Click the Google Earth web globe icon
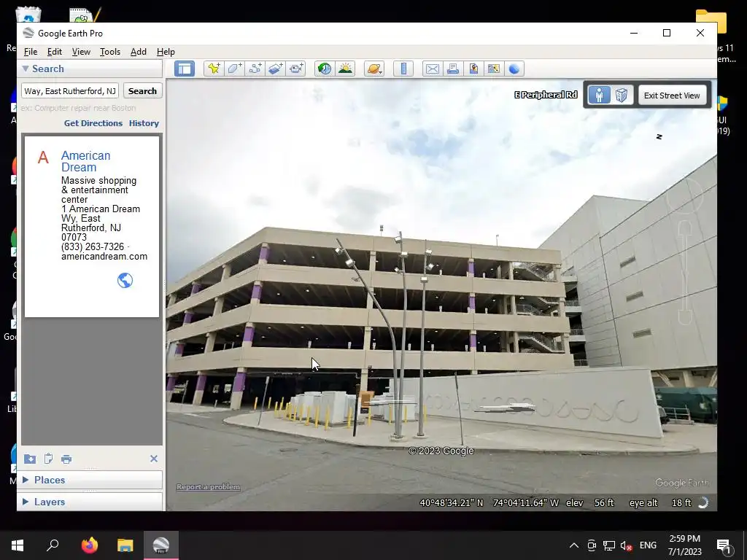747x560 pixels. tap(514, 69)
